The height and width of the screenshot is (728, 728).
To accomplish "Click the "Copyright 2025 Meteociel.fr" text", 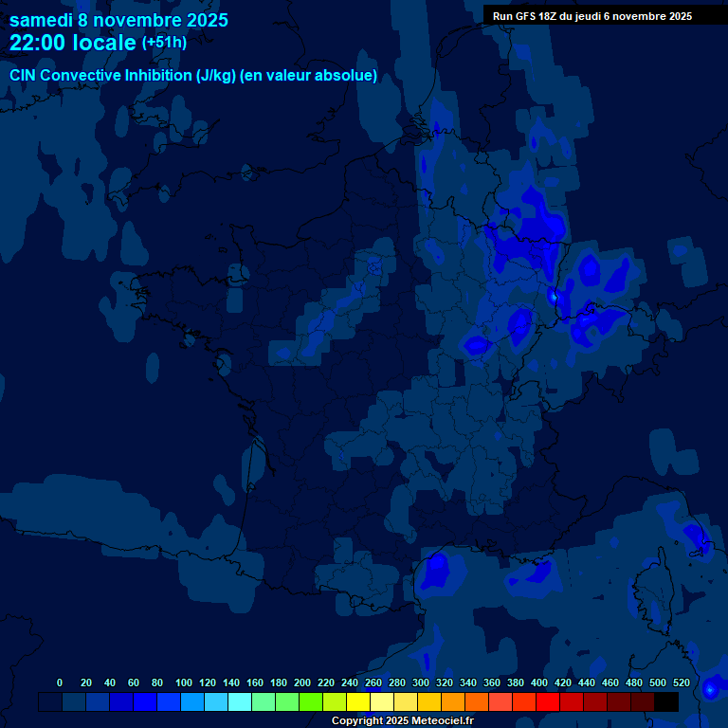I will click(402, 720).
